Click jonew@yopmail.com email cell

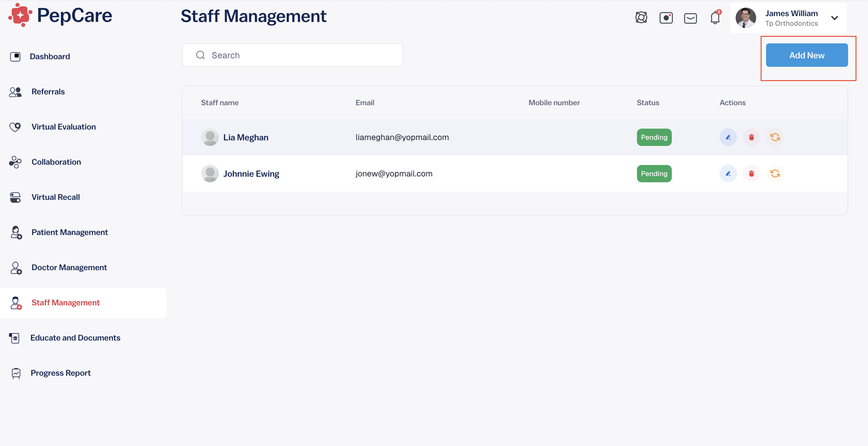394,173
